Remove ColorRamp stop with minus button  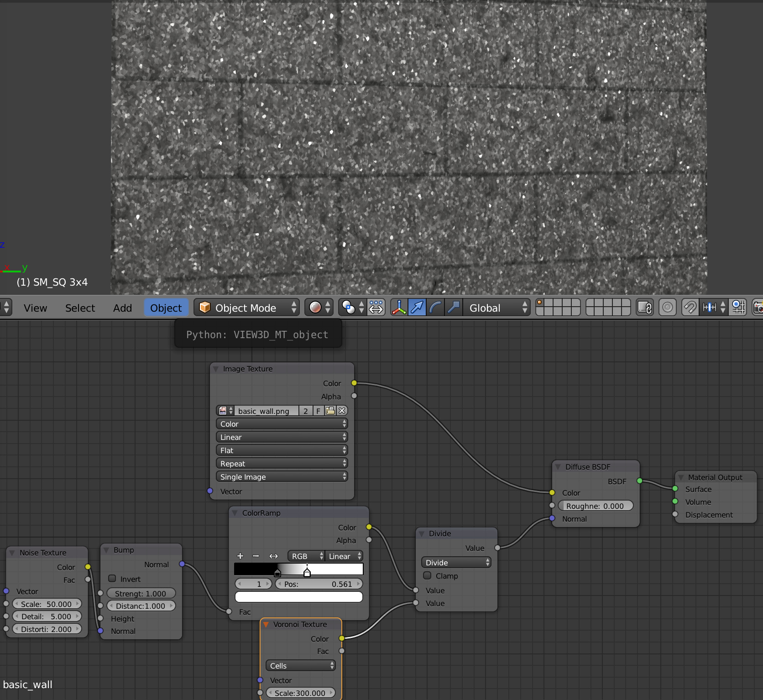[256, 556]
